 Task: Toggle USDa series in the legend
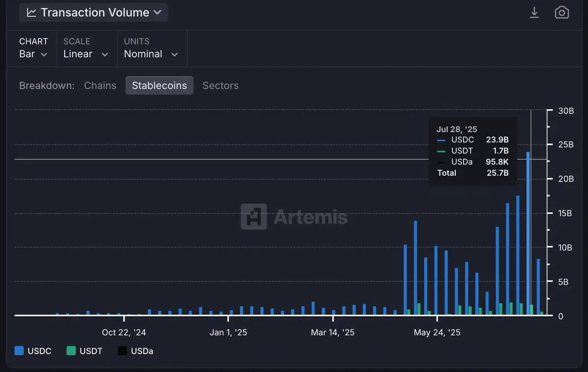tap(136, 351)
